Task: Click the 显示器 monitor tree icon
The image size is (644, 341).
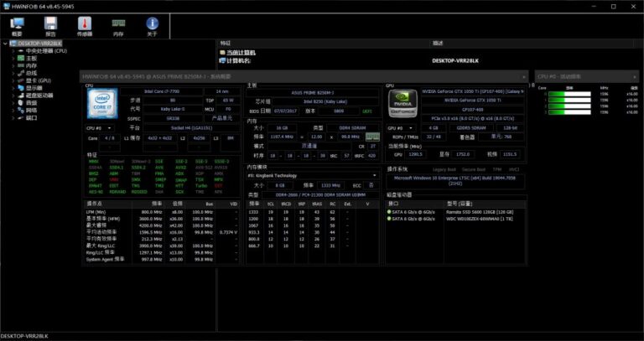Action: click(20, 88)
